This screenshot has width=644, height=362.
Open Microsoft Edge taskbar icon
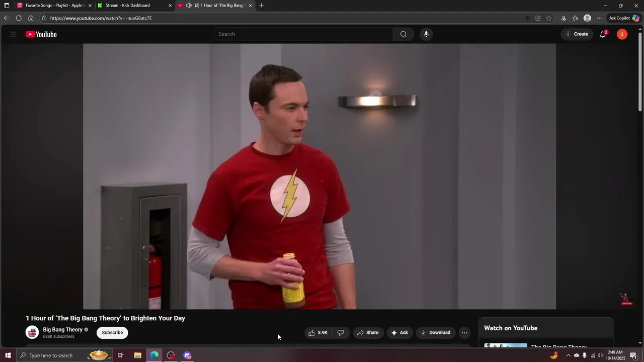(x=154, y=355)
